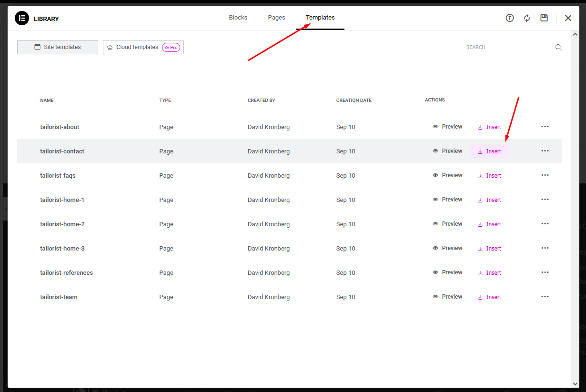This screenshot has height=392, width=586.
Task: Switch to the Blocks tab
Action: (x=238, y=18)
